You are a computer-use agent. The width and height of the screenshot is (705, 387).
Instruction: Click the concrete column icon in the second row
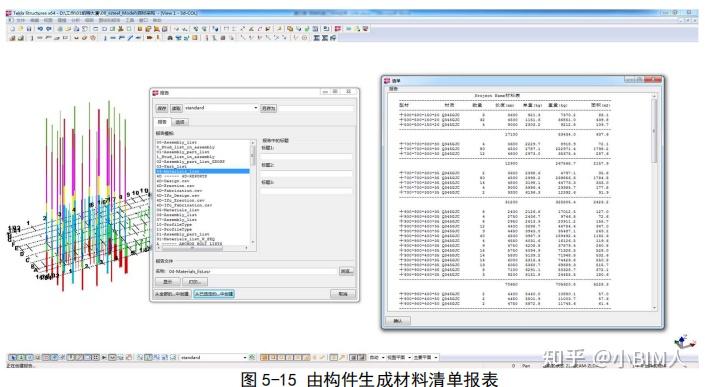click(x=32, y=38)
